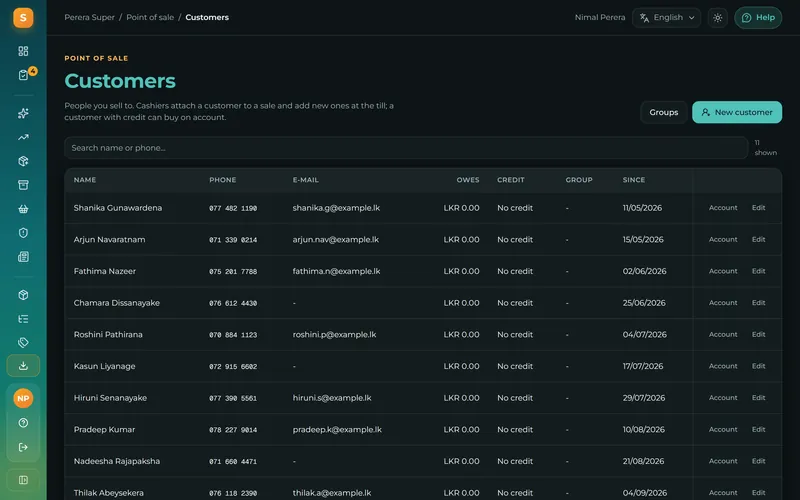Open the package-with-arrow icon in sidebar
The width and height of the screenshot is (800, 500).
[x=23, y=161]
